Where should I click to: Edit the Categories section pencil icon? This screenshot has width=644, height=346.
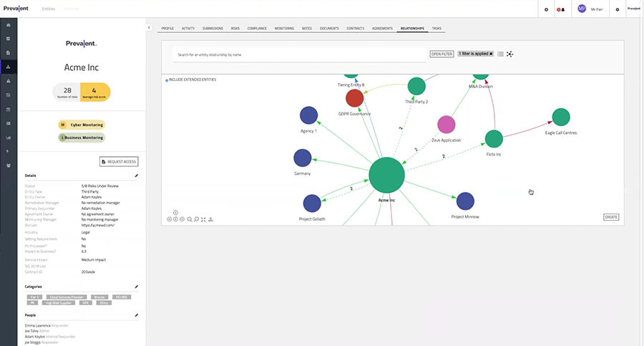137,287
